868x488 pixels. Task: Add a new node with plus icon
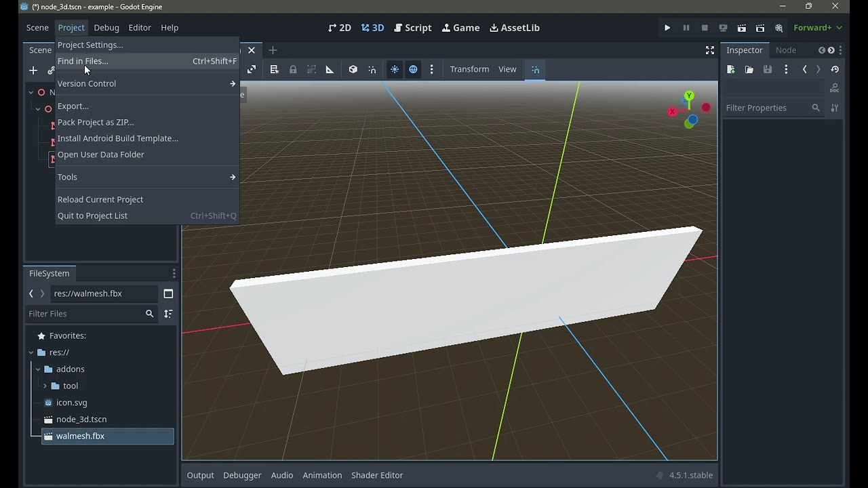coord(33,70)
